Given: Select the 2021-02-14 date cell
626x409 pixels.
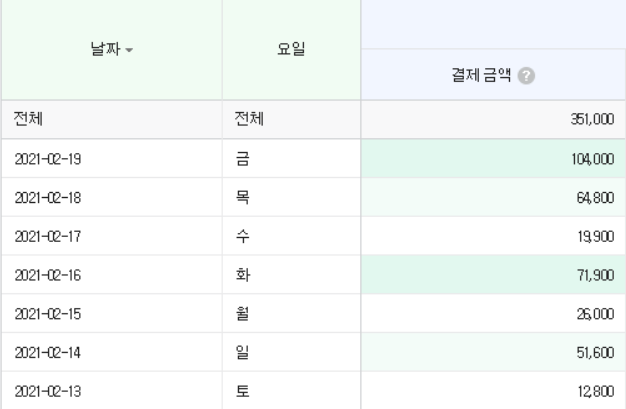Looking at the screenshot, I should click(x=112, y=352).
